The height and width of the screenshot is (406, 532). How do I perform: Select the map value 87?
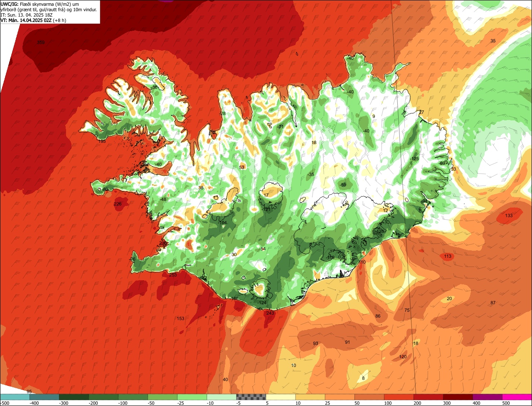point(493,303)
